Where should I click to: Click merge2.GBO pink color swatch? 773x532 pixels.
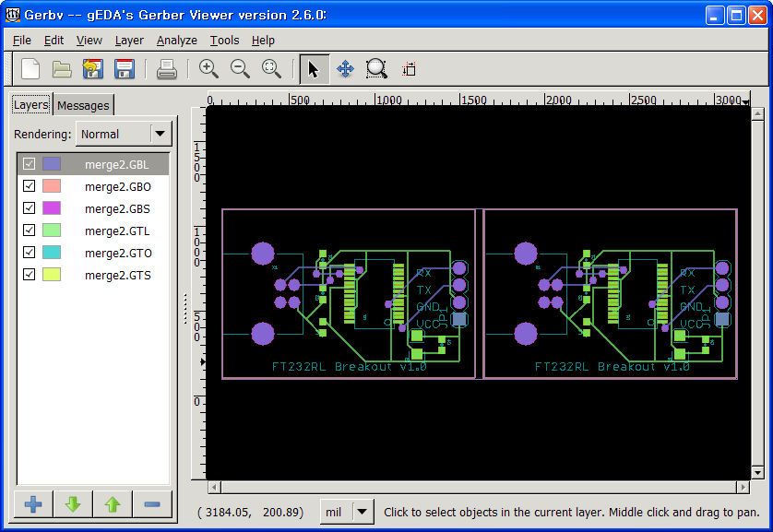tap(52, 186)
